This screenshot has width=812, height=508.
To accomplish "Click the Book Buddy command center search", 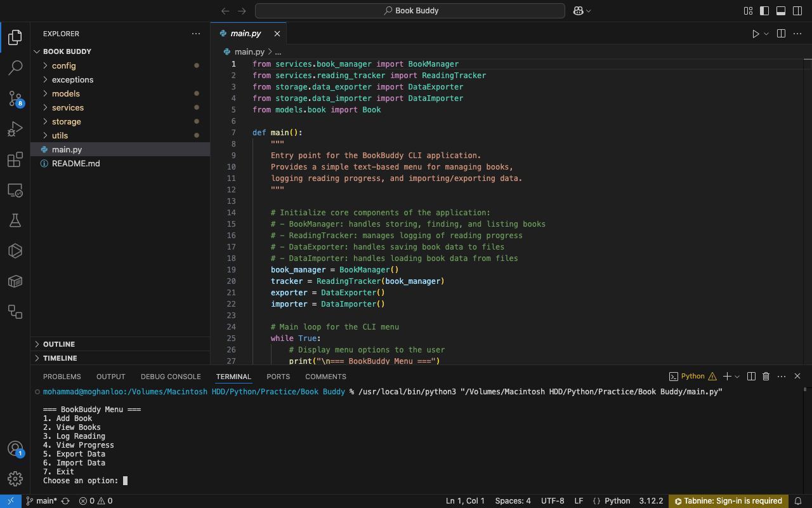I will 410,11.
